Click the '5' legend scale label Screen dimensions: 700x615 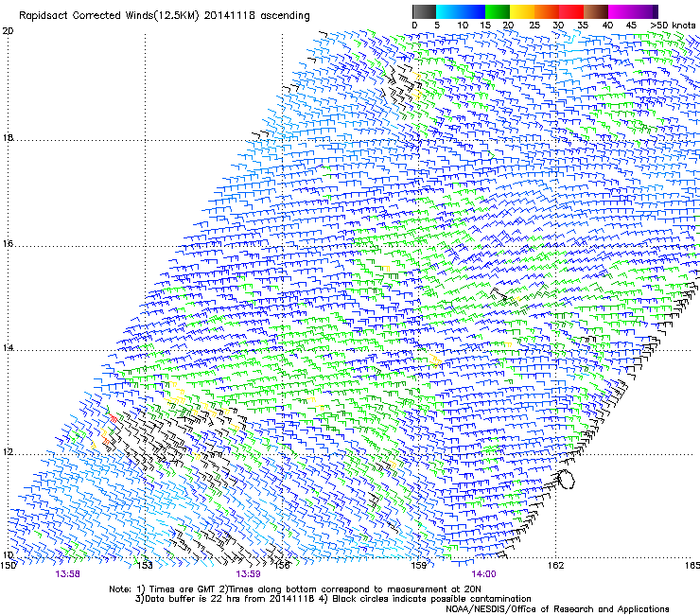pyautogui.click(x=437, y=26)
